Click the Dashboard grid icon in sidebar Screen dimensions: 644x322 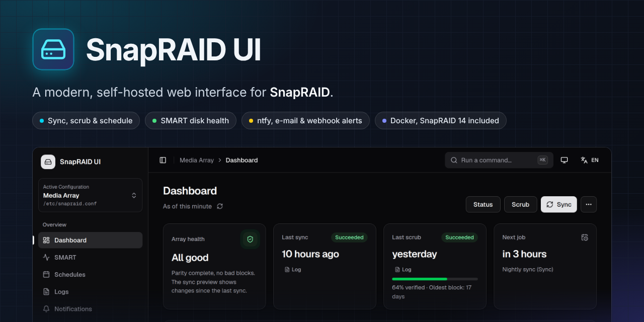click(x=46, y=240)
